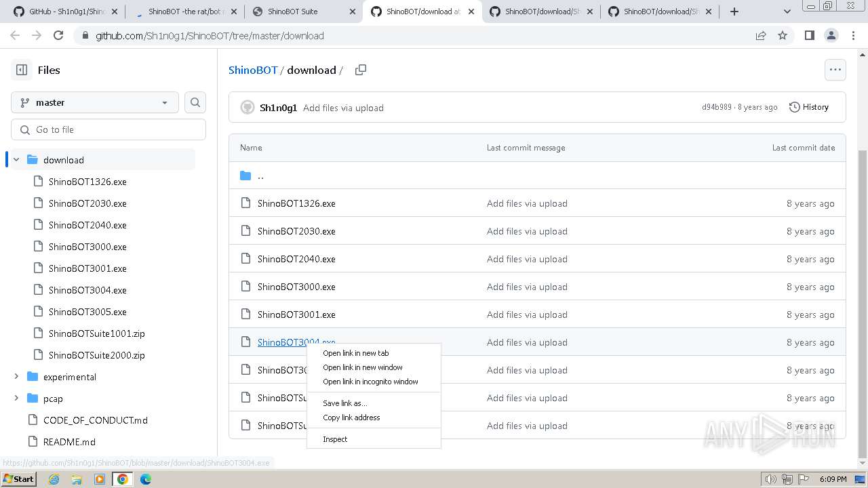This screenshot has width=868, height=488.
Task: Close the ShinoBOT Suite tab
Action: pyautogui.click(x=353, y=12)
